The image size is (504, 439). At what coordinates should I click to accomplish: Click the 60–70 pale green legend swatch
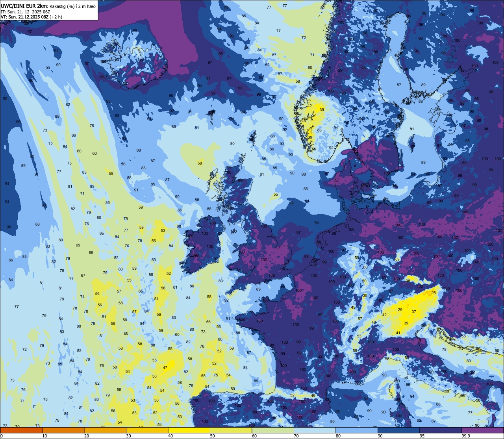click(x=273, y=430)
